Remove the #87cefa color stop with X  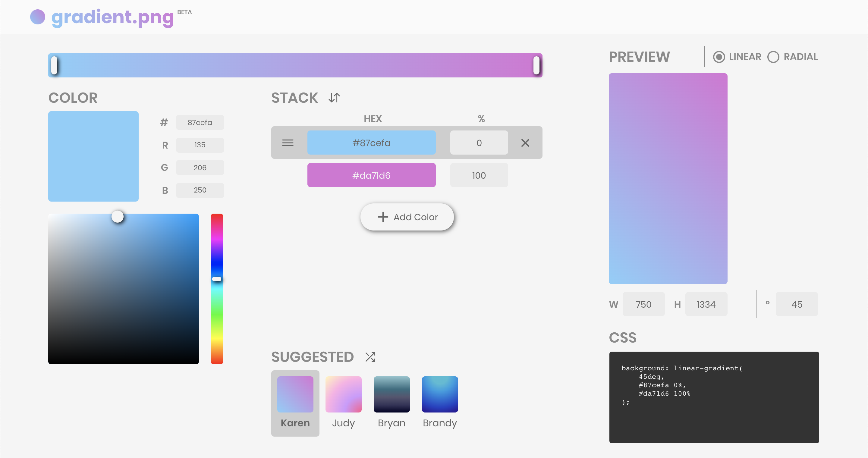coord(525,143)
